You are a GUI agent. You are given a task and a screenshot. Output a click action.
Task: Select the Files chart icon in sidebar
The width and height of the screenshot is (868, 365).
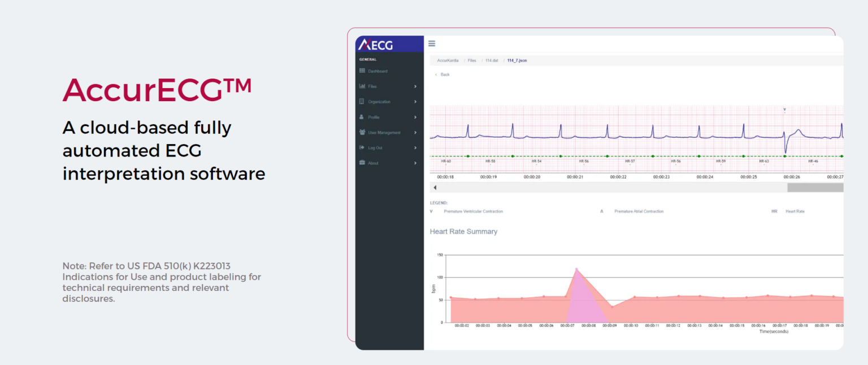(362, 86)
